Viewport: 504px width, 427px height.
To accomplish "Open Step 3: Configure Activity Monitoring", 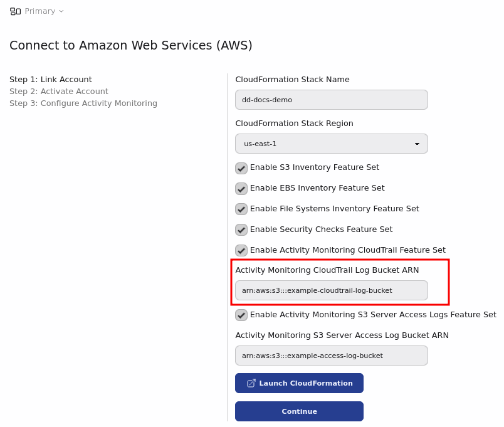I will [83, 103].
